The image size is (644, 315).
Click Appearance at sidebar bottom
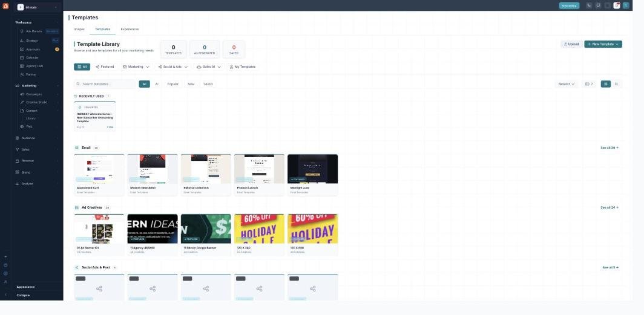coord(25,287)
